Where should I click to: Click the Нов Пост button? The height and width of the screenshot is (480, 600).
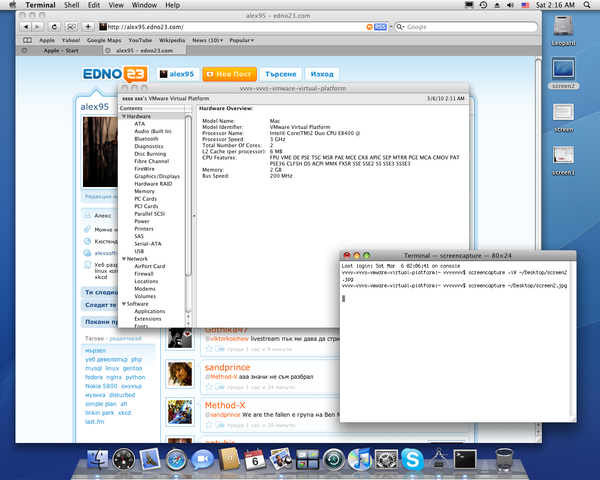click(229, 74)
